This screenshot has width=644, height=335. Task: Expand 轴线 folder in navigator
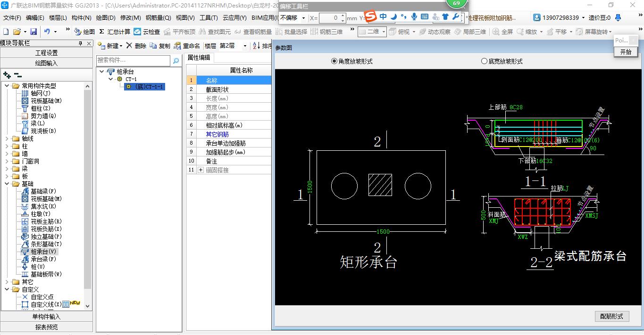(7, 139)
